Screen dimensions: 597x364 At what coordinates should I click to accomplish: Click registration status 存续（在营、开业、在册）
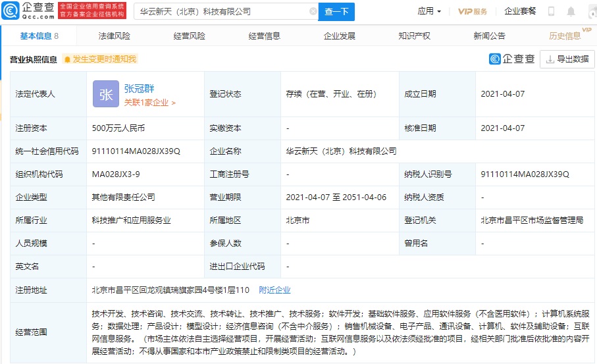tap(331, 94)
